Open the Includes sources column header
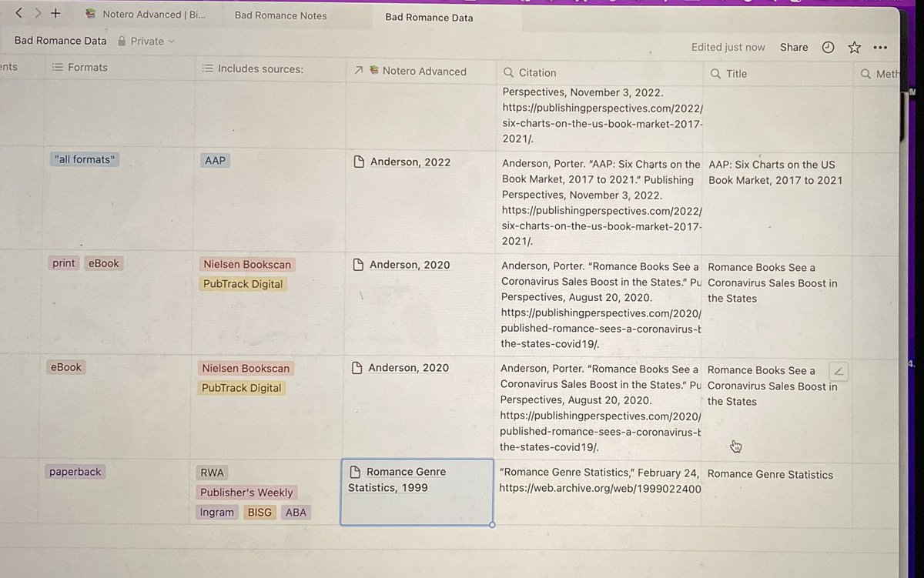This screenshot has width=924, height=578. click(x=253, y=68)
